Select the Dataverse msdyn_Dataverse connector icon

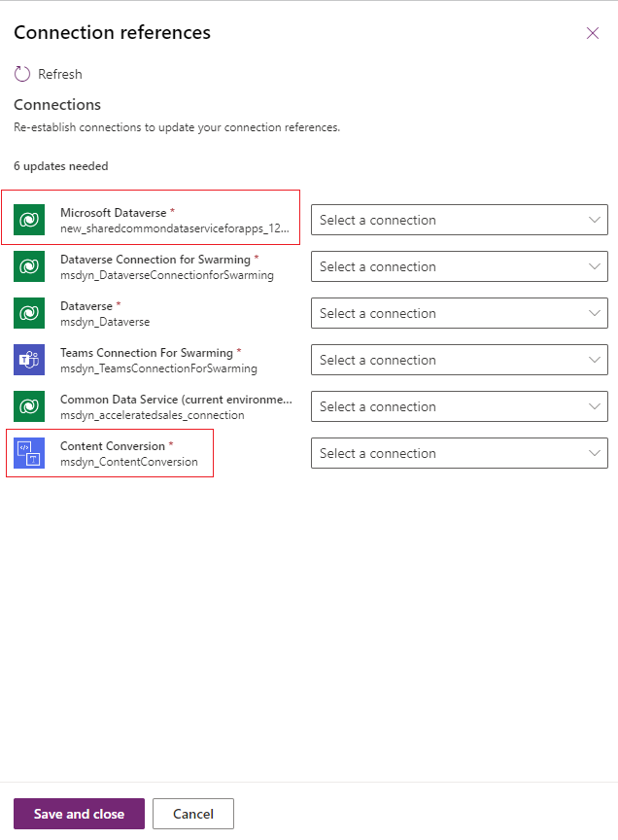coord(28,313)
